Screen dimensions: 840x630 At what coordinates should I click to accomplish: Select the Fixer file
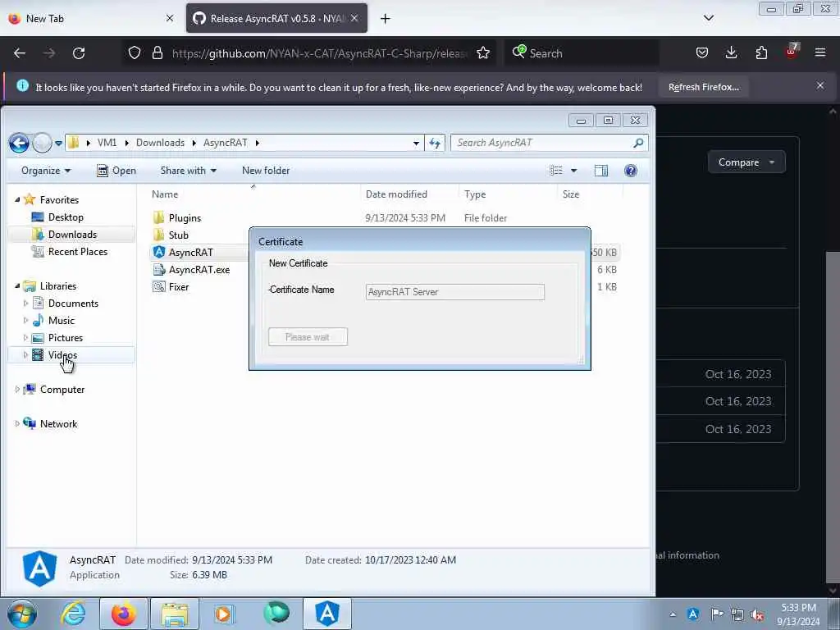coord(178,286)
